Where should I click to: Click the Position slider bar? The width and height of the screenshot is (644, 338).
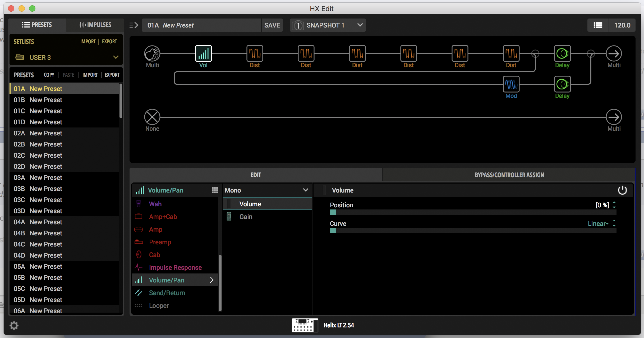(x=473, y=212)
